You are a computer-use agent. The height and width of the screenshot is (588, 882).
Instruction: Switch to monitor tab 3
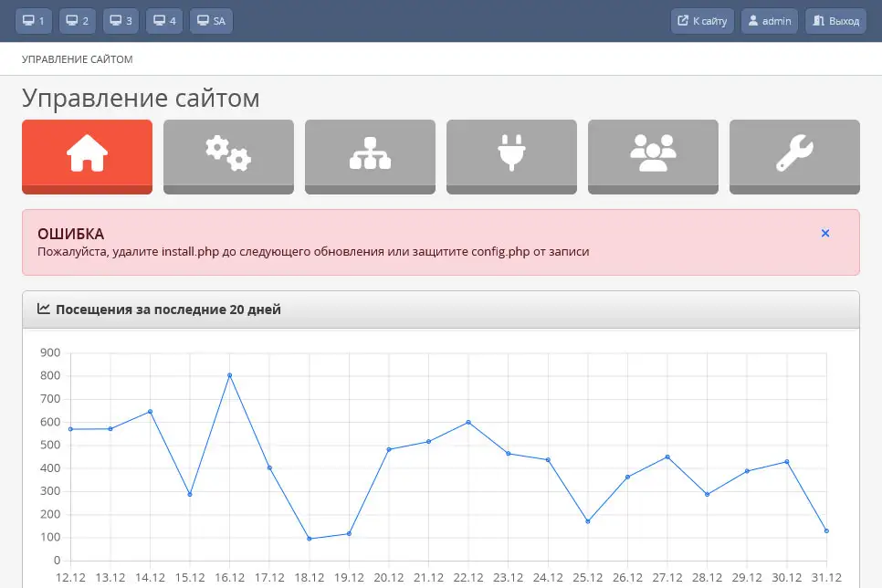tap(121, 21)
